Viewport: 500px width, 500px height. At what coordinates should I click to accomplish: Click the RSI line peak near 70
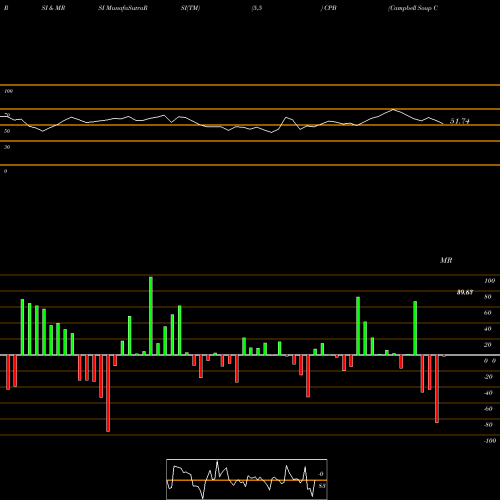tap(394, 109)
